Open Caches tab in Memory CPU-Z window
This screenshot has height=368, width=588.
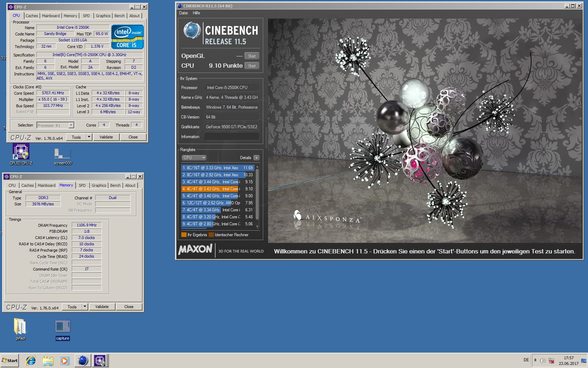point(27,185)
